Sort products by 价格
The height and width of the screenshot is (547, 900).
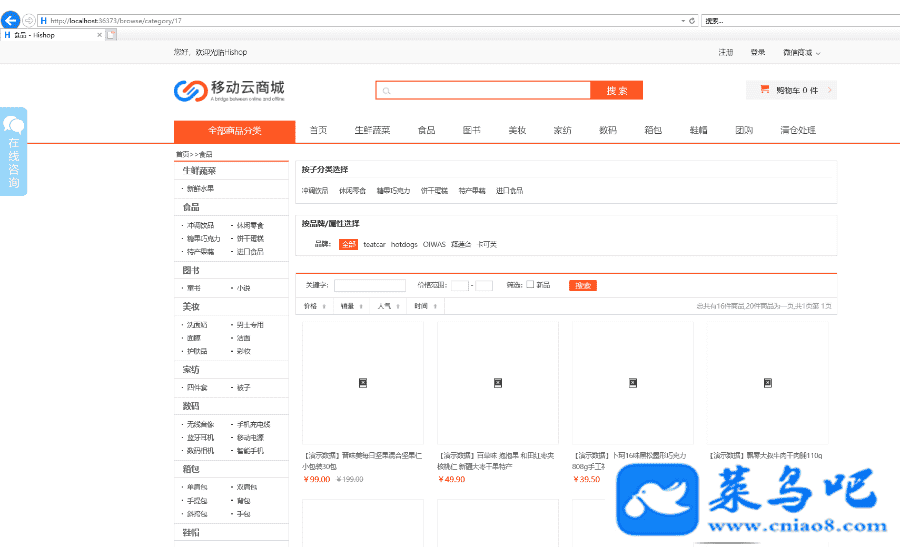[311, 306]
